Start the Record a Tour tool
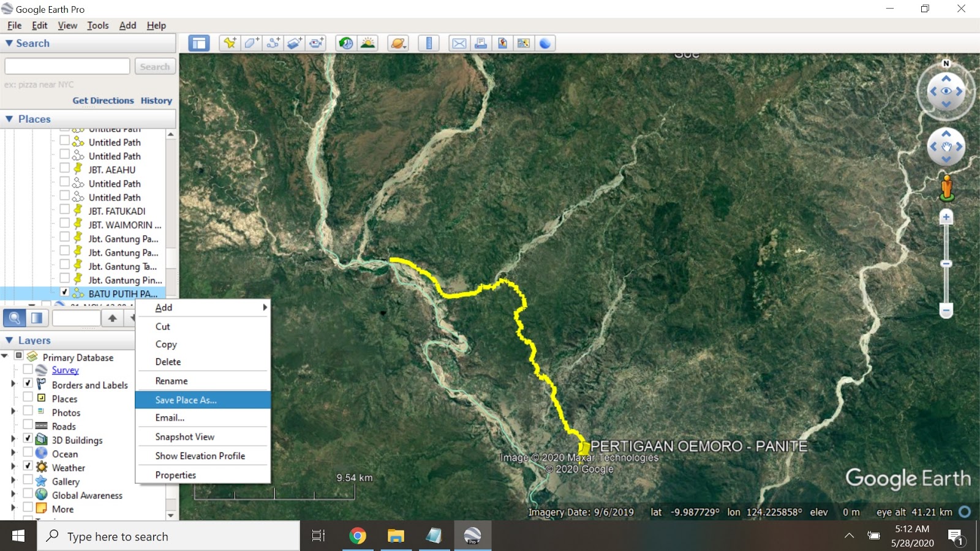This screenshot has height=551, width=980. click(x=317, y=43)
